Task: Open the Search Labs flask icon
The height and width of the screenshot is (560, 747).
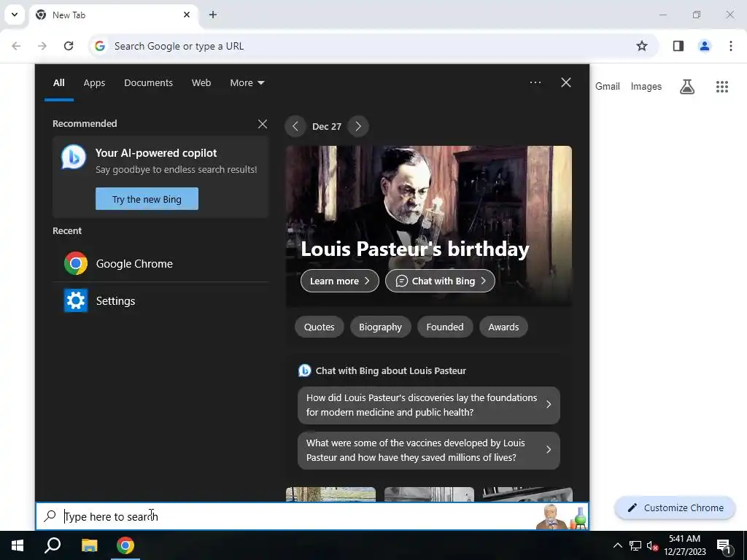Action: pos(686,86)
